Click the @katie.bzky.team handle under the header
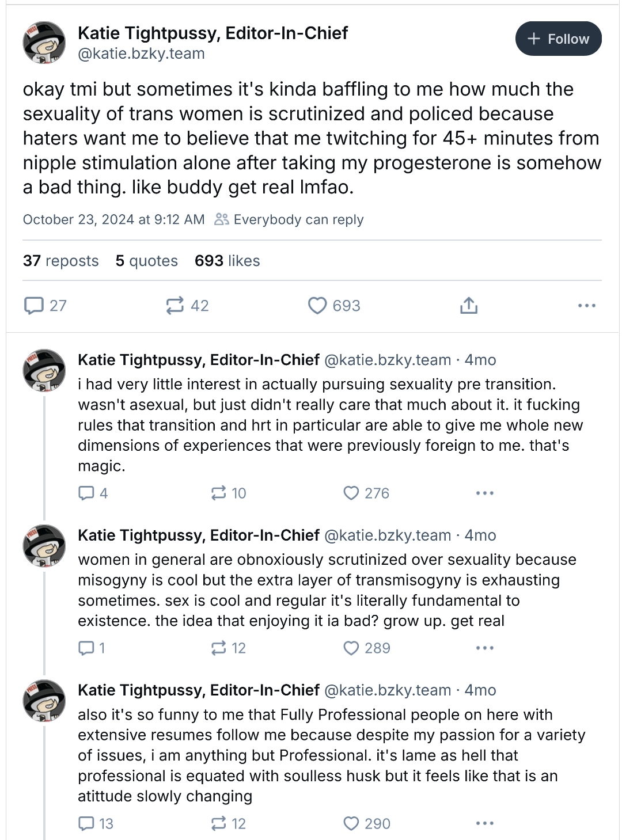Screen dimensions: 622x840 [x=141, y=54]
